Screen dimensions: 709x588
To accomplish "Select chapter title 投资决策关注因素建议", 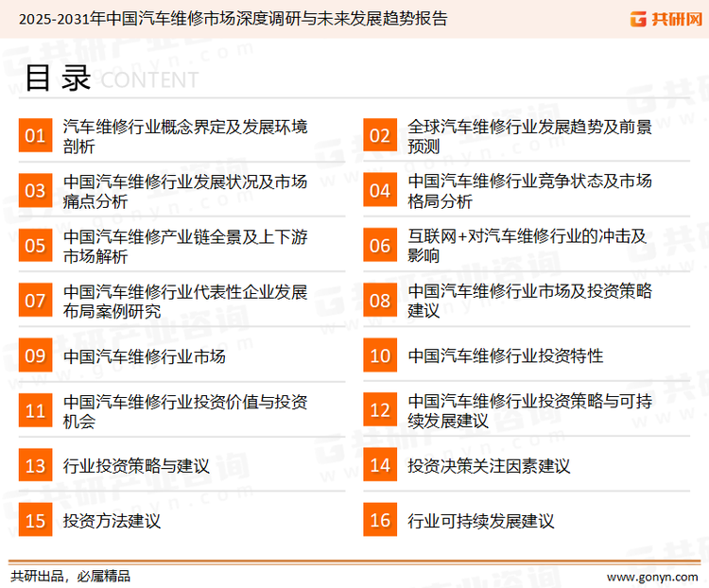I will click(490, 466).
